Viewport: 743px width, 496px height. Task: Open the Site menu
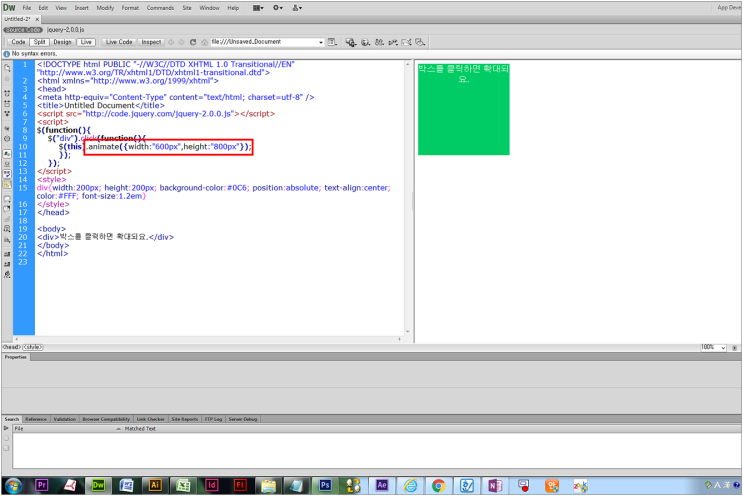(187, 8)
